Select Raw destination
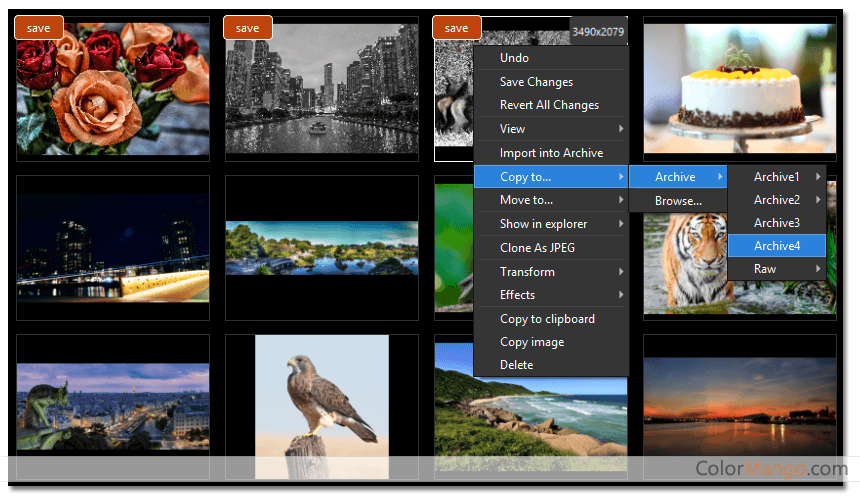This screenshot has height=499, width=860. pyautogui.click(x=777, y=269)
